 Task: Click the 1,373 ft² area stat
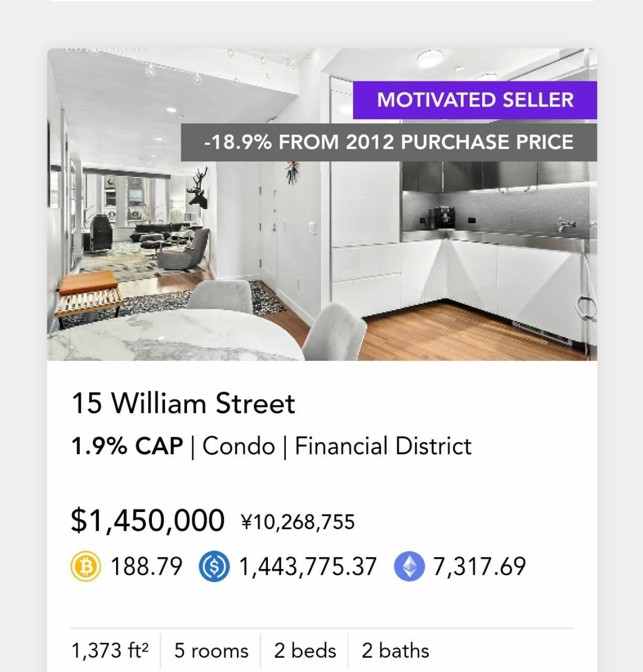pos(110,651)
